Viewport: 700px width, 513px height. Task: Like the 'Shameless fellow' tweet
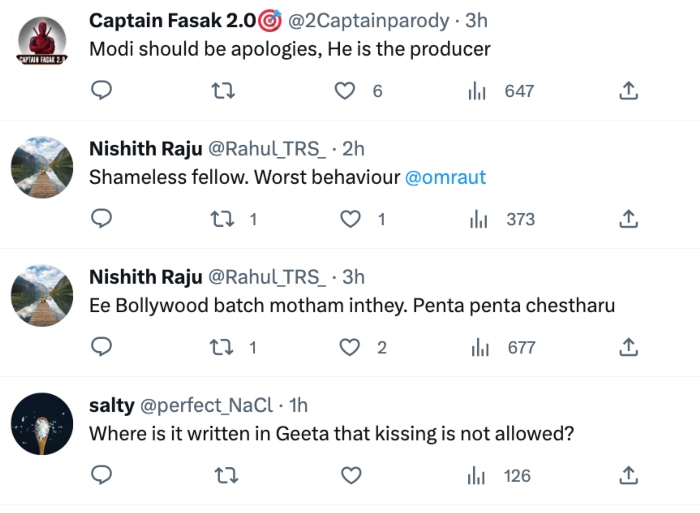click(x=351, y=219)
